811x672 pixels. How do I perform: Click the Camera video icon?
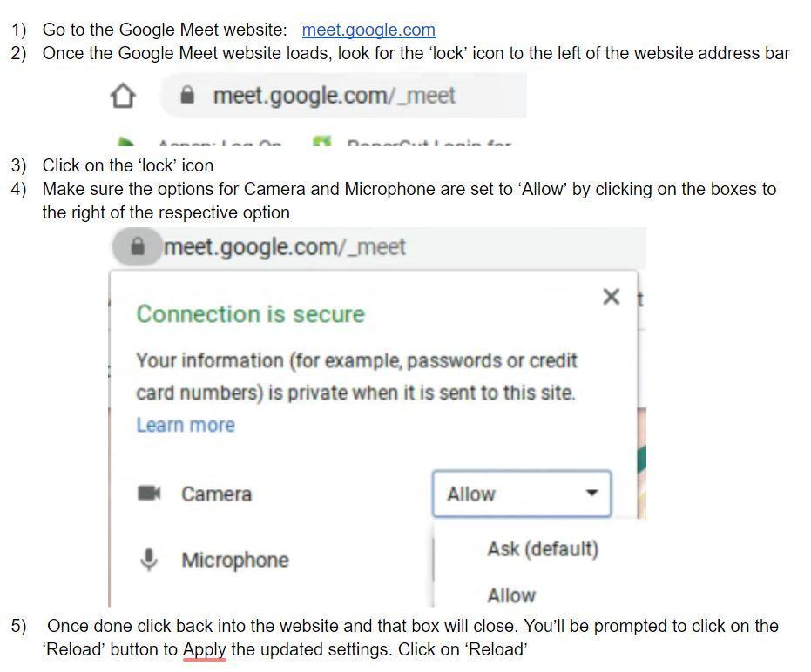(x=149, y=494)
